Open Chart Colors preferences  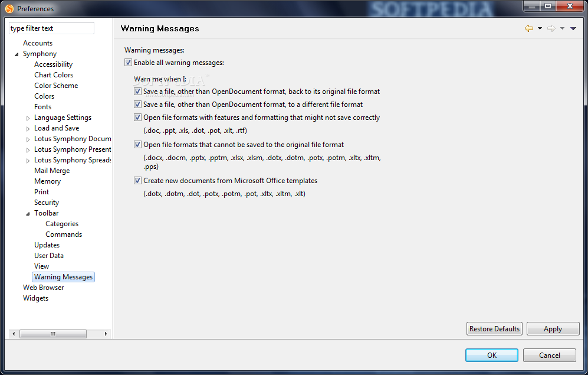pos(54,74)
